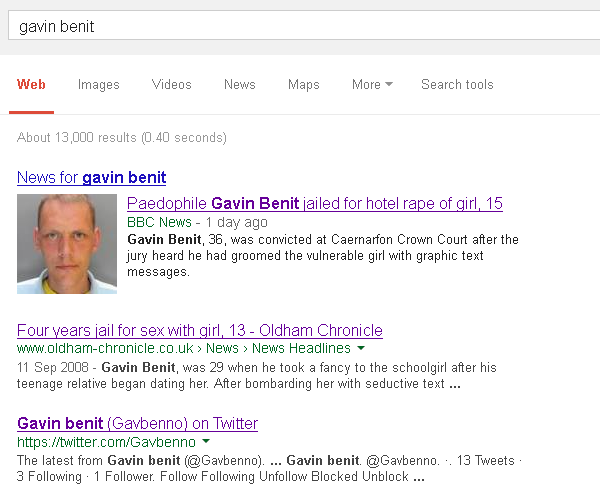Click the https://twitter.com/Gavbenno green URL
Image resolution: width=600 pixels, height=500 pixels.
(106, 442)
